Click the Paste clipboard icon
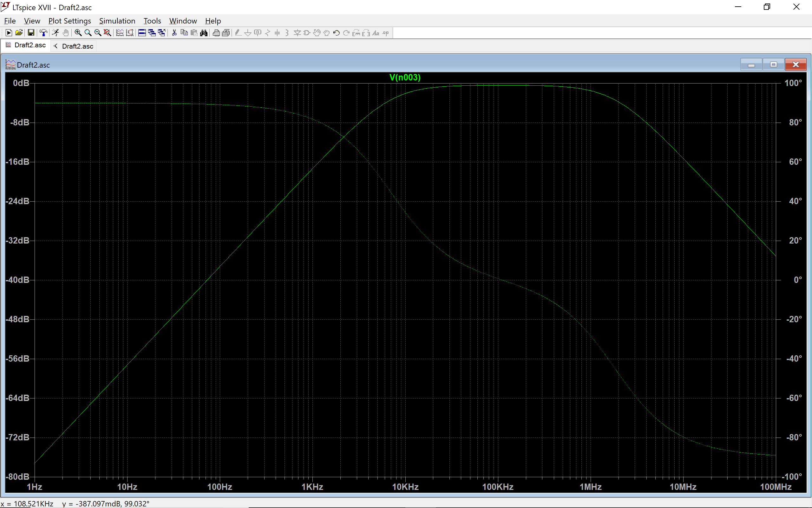 tap(194, 33)
